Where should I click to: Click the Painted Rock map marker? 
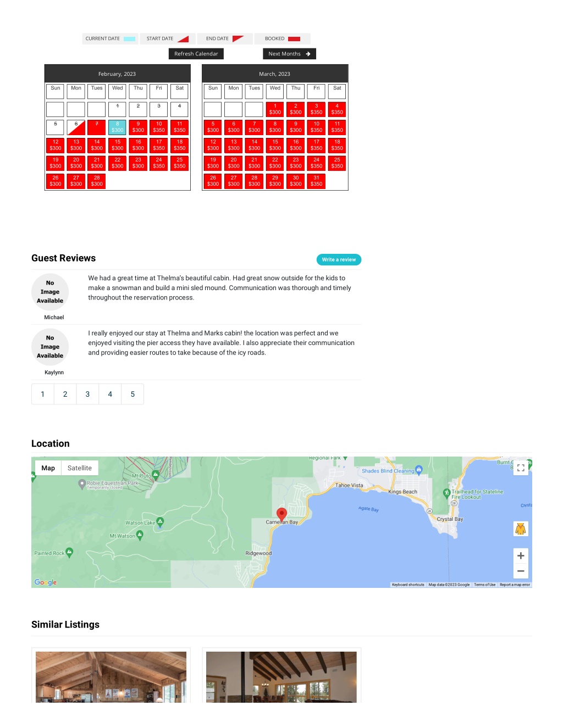point(69,552)
